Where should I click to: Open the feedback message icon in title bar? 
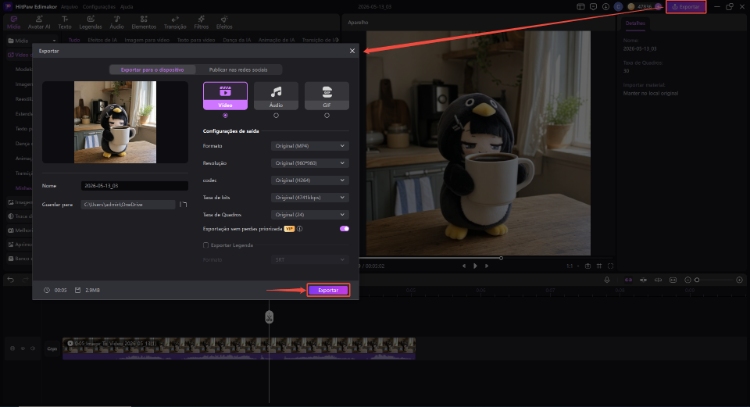(x=593, y=7)
